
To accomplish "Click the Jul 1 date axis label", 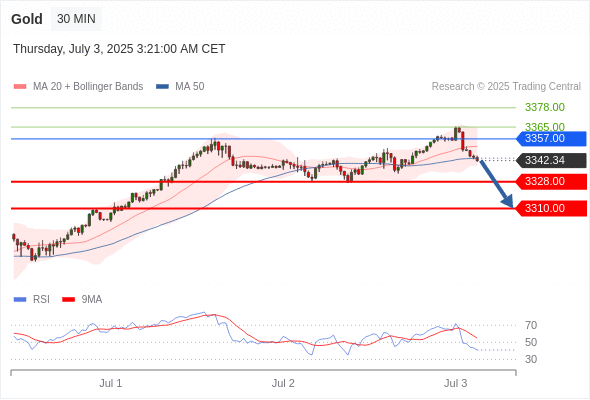I will pyautogui.click(x=111, y=383).
